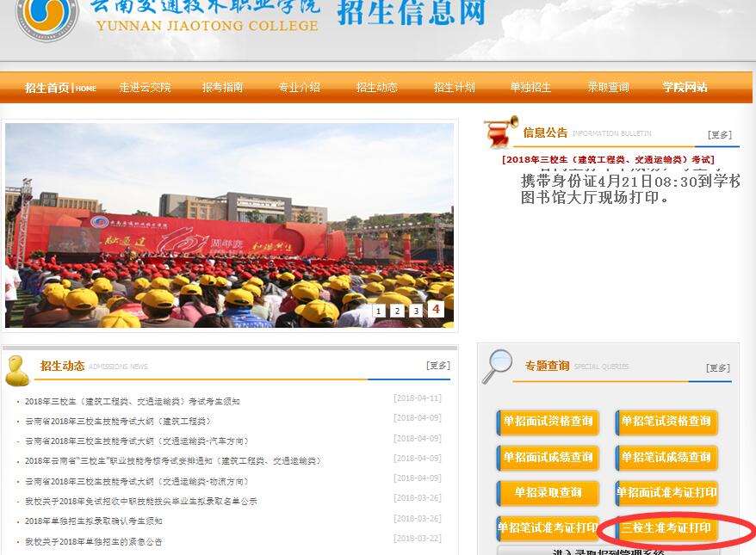Open the 走进云交院 menu item
This screenshot has height=555, width=756.
(x=145, y=88)
